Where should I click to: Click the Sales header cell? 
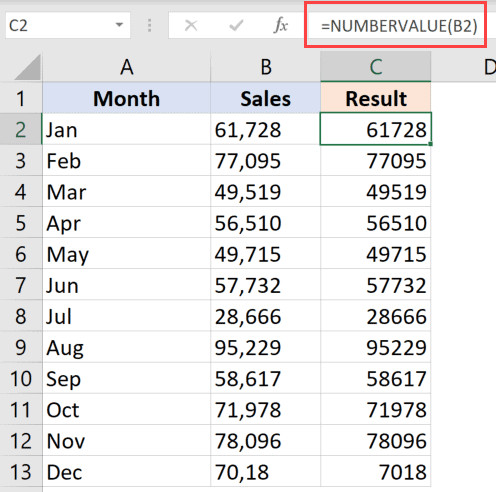(266, 99)
